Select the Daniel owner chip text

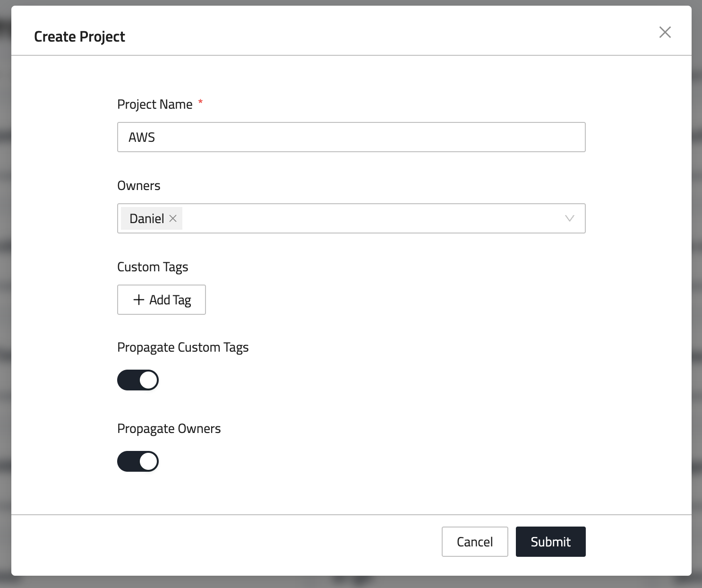[x=146, y=218]
